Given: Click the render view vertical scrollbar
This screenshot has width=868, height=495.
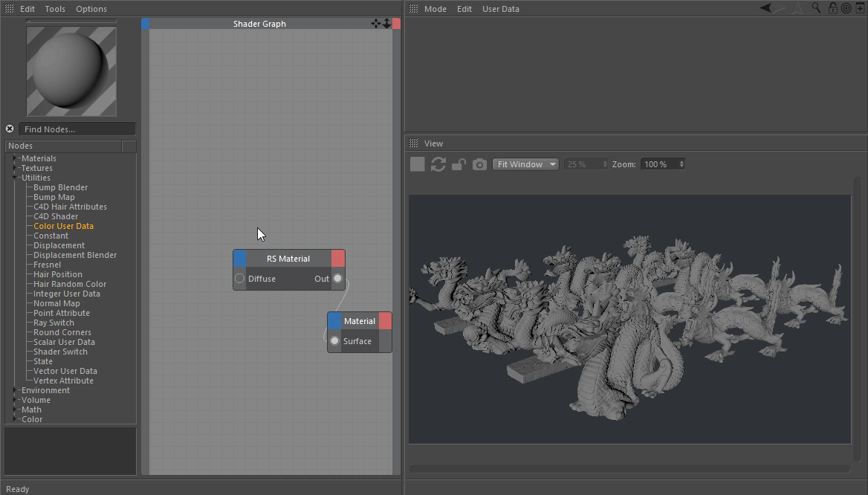Looking at the screenshot, I should point(858,320).
